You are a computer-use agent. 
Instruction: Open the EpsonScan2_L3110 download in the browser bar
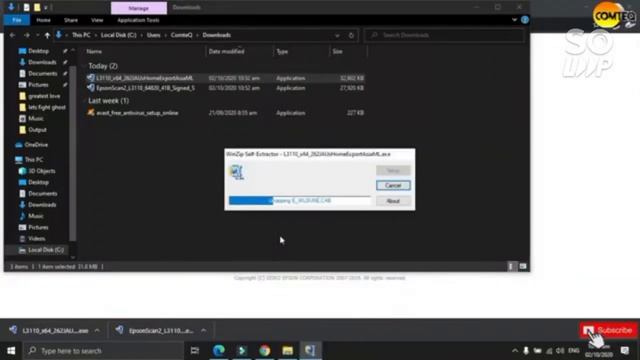(155, 331)
